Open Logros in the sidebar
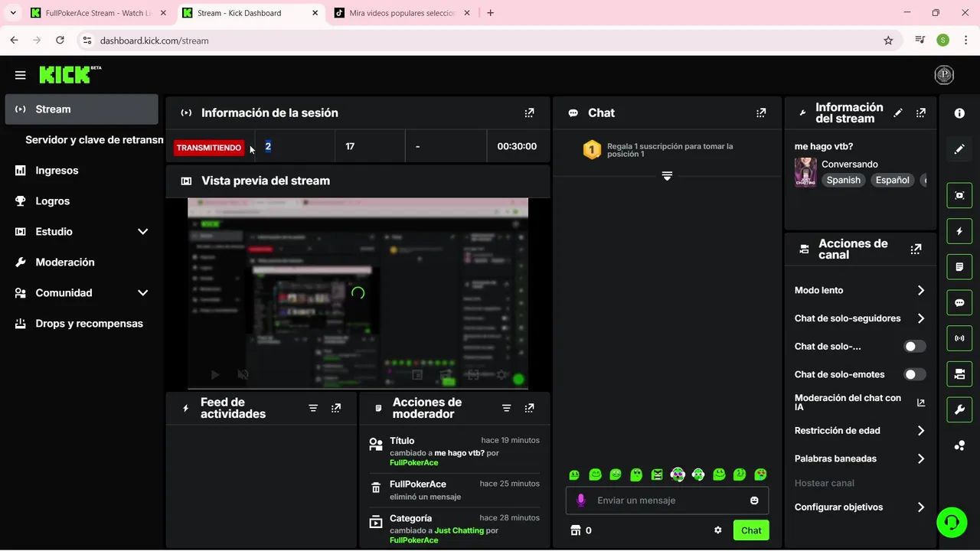This screenshot has height=551, width=980. pyautogui.click(x=81, y=201)
